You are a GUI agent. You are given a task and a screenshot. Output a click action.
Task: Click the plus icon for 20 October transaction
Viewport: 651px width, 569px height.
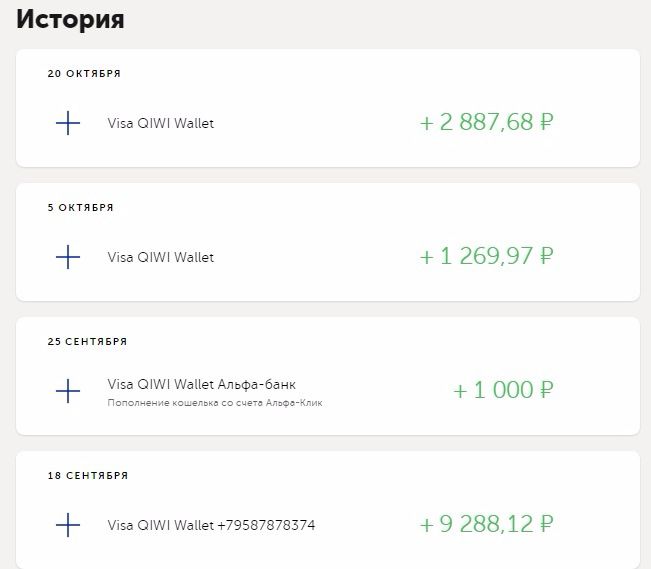click(68, 123)
